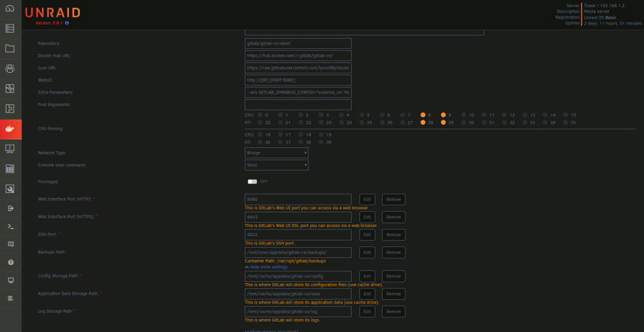The image size is (644, 332).
Task: Remove the Web Interface Port (HTTPS) setting
Action: [x=393, y=217]
